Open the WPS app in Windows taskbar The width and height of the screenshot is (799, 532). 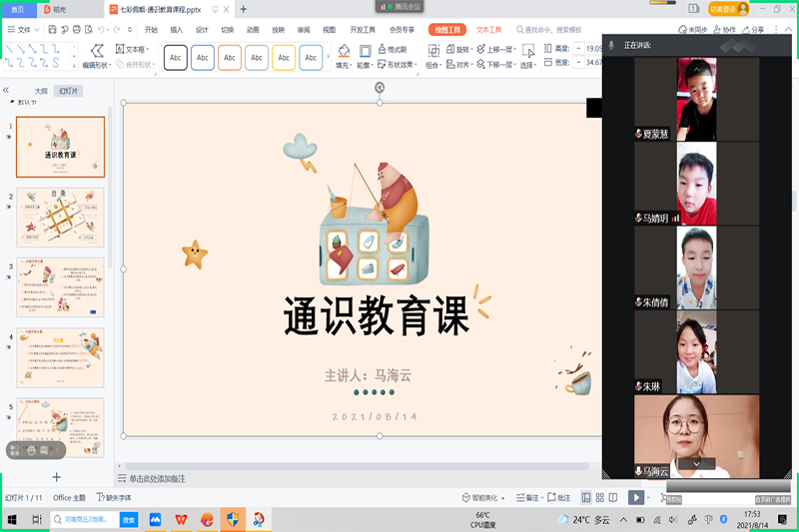tap(181, 519)
